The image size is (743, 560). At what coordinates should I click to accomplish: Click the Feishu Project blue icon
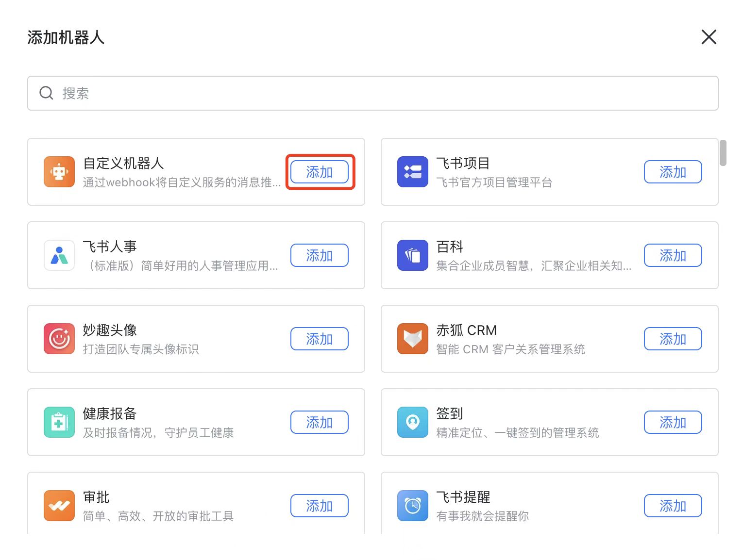[x=413, y=172]
